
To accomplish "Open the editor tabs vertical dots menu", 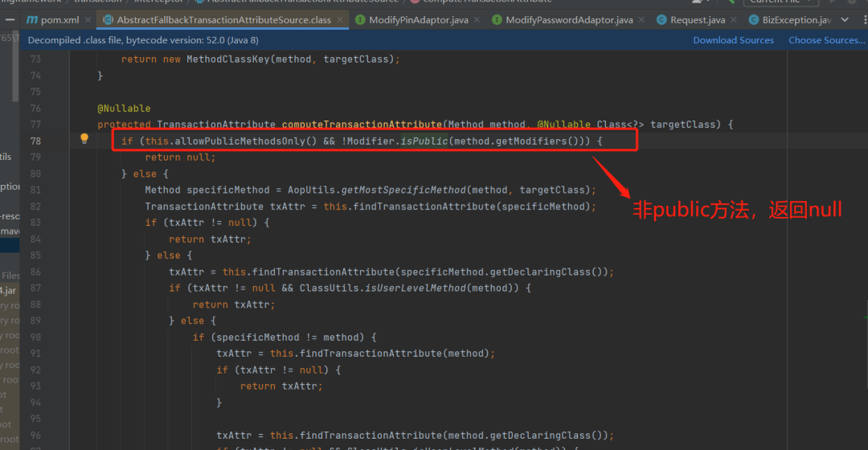I will tap(865, 20).
